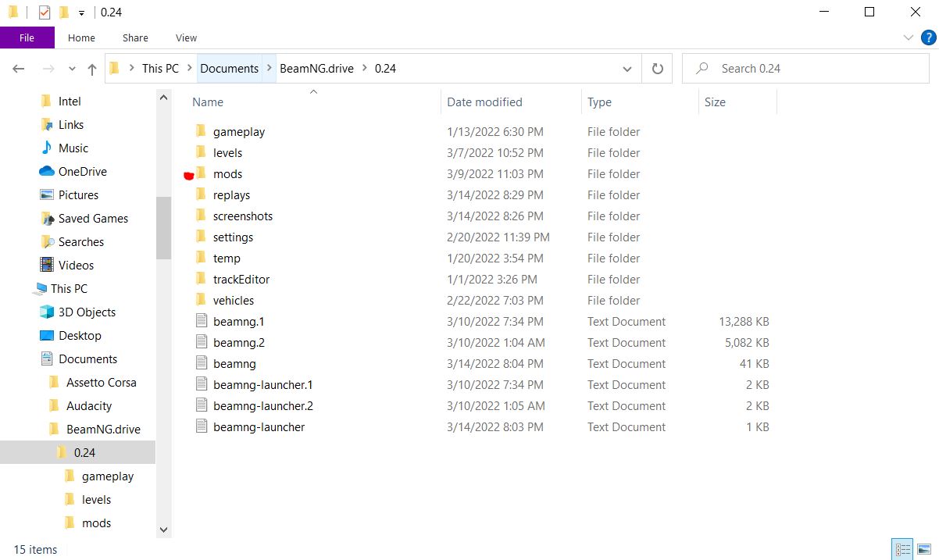Screen dimensions: 939x560
Task: Select the settings folder icon
Action: pos(200,237)
